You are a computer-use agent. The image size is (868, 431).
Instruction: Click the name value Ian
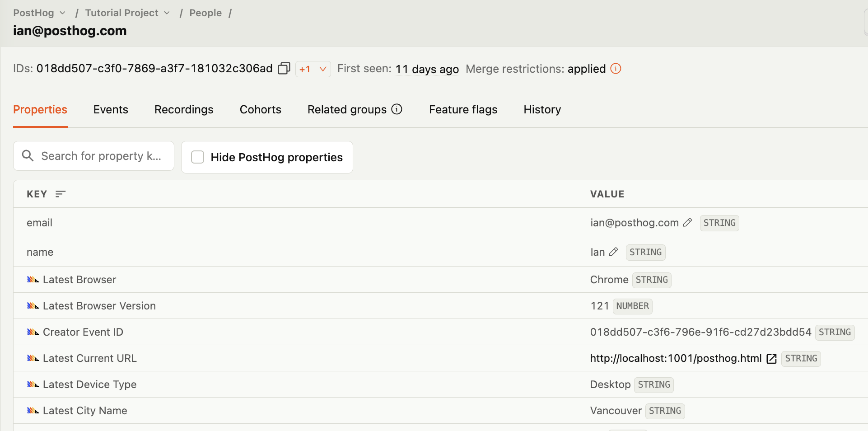(597, 252)
